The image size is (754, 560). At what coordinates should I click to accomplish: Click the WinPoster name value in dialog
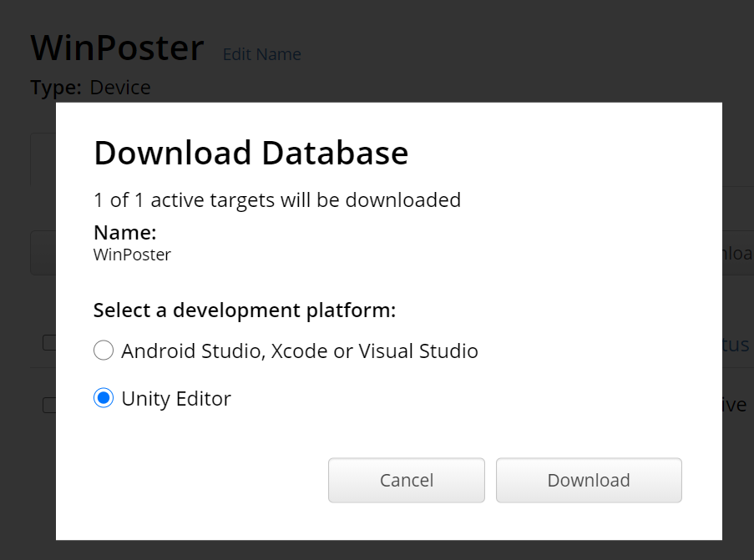pyautogui.click(x=132, y=255)
